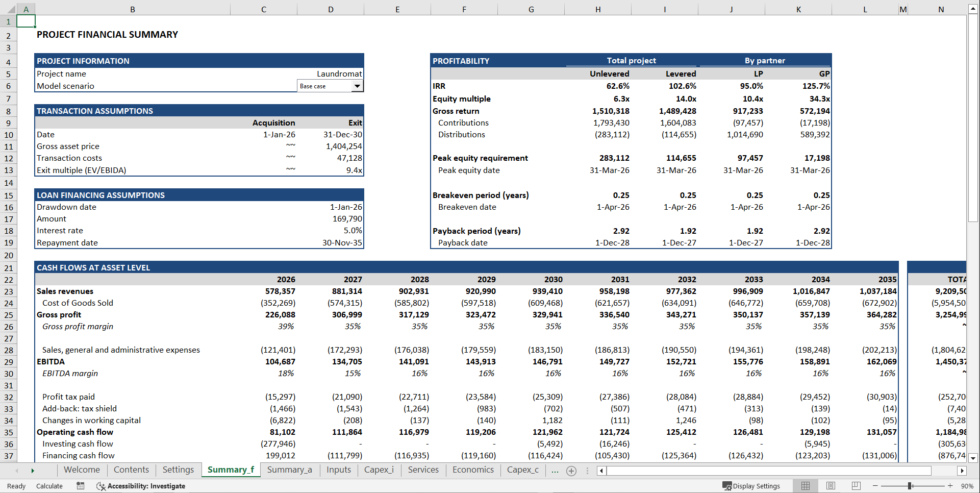Screen dimensions: 980x493
Task: Open the Inputs sheet
Action: click(x=338, y=470)
